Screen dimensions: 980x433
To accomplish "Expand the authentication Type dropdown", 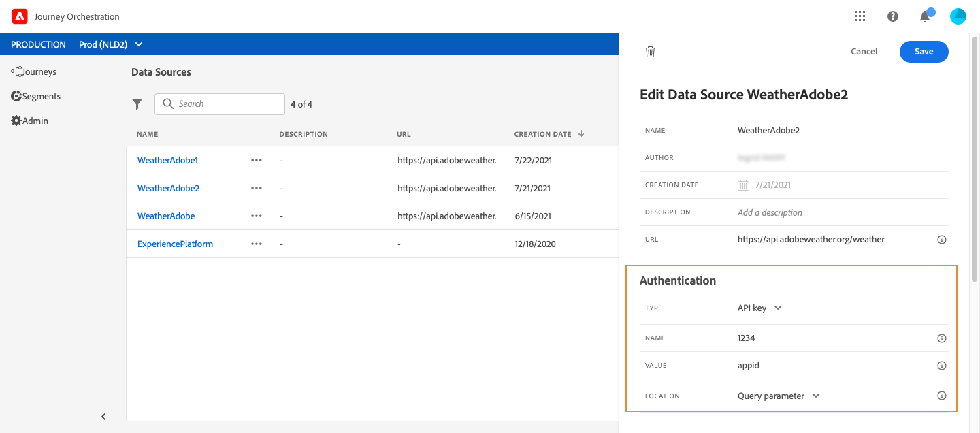I will 759,308.
